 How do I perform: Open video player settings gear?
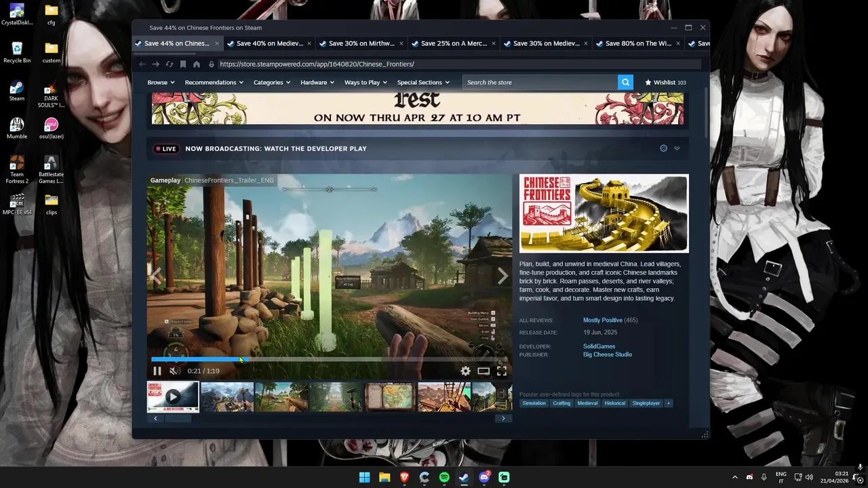pos(465,371)
